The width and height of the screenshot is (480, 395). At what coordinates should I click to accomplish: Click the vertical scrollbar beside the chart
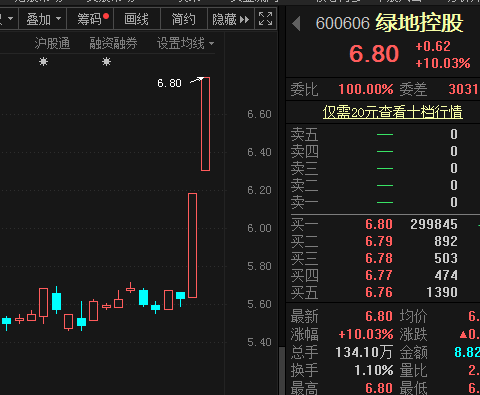tap(282, 371)
